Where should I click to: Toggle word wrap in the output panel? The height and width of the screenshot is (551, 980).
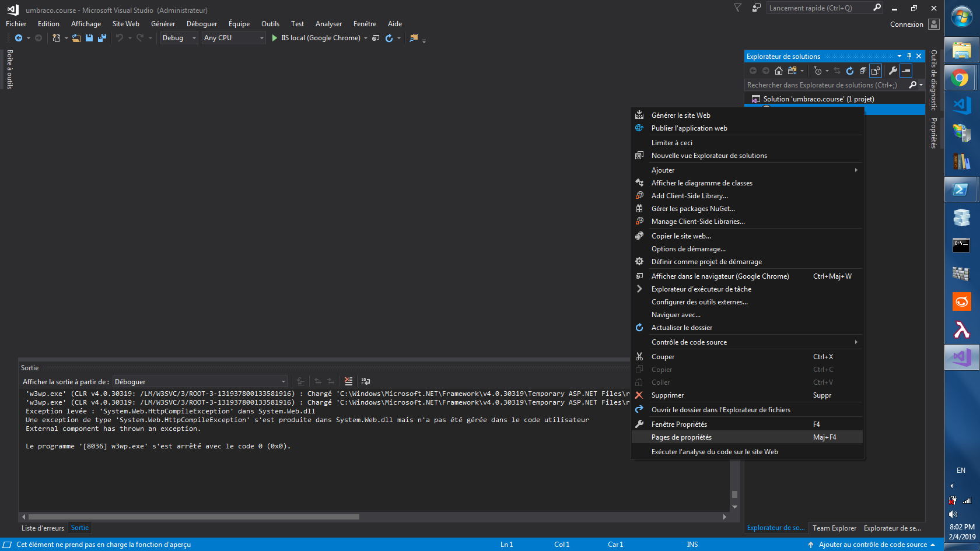point(366,381)
